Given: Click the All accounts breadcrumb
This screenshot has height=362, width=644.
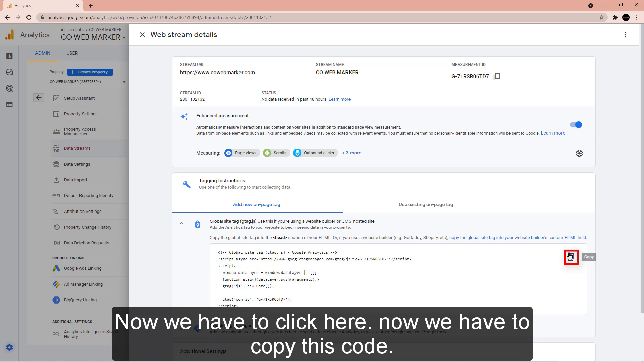Looking at the screenshot, I should click(x=72, y=30).
